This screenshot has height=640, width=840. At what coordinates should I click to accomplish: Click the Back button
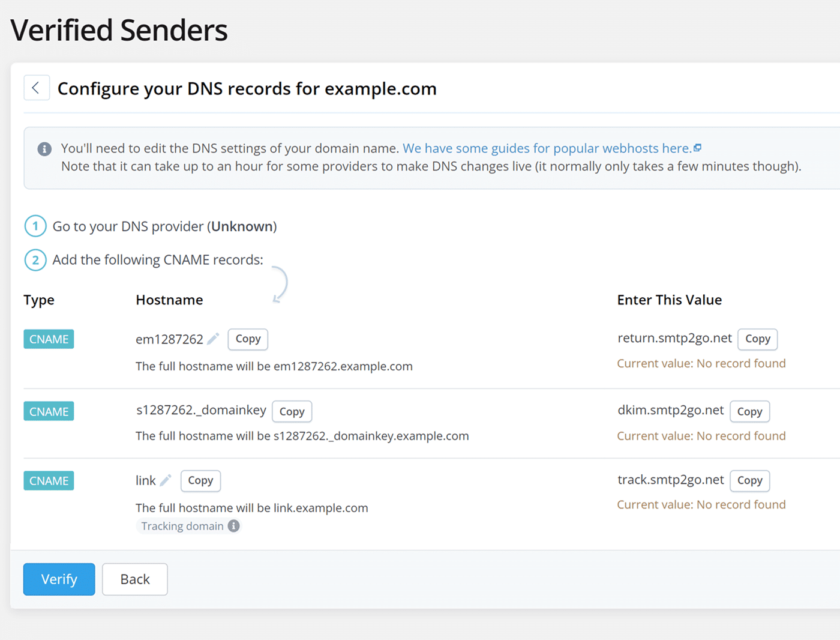click(x=134, y=579)
